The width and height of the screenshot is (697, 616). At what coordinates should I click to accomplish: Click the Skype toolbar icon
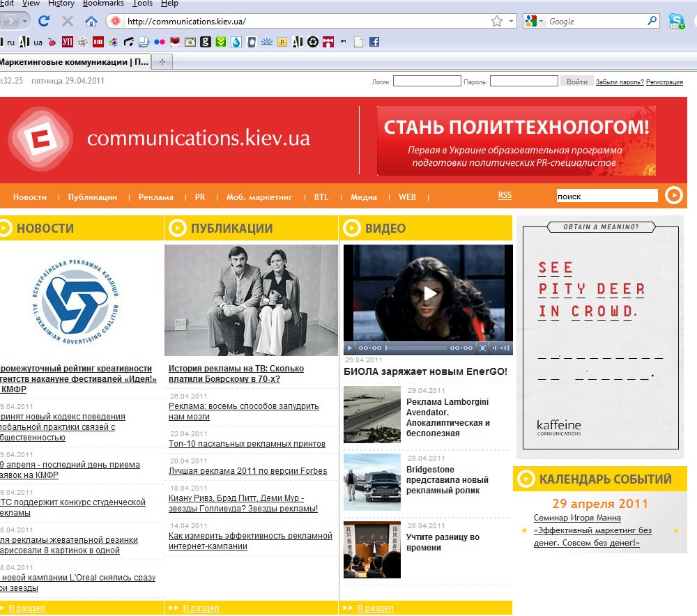tap(676, 21)
